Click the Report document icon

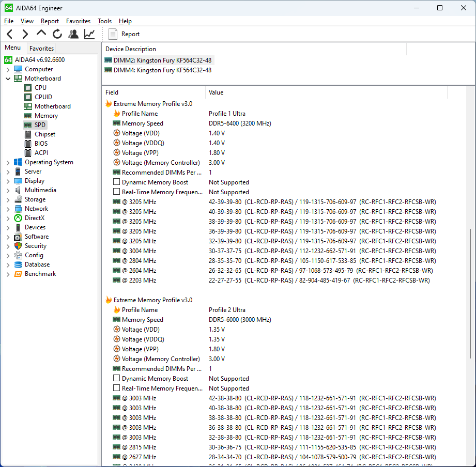click(x=113, y=34)
